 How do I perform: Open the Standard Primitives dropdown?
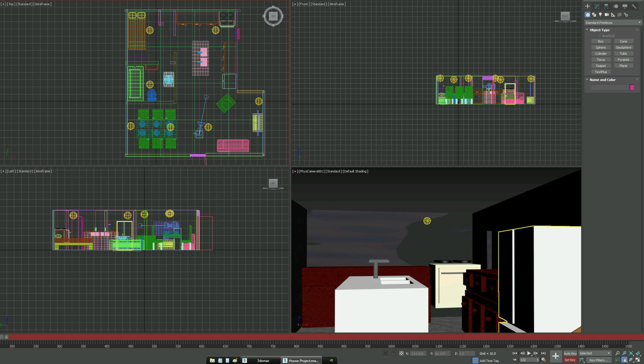(613, 22)
